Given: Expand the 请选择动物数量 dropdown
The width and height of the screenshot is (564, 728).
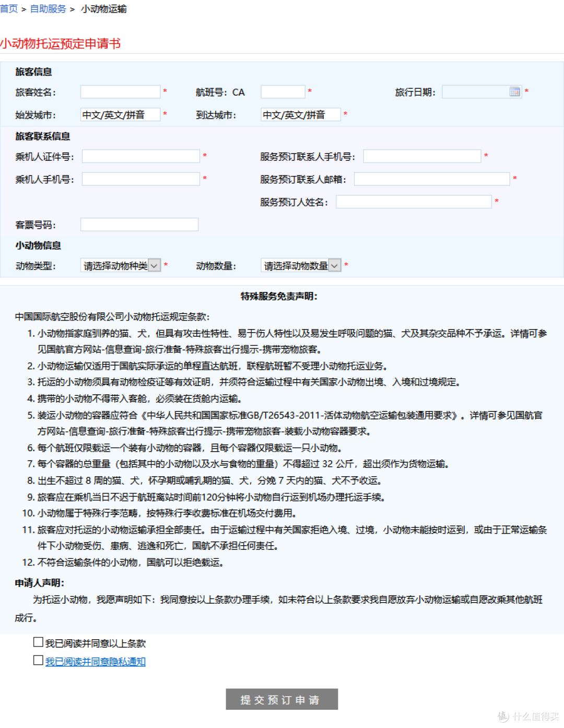Looking at the screenshot, I should pyautogui.click(x=301, y=266).
